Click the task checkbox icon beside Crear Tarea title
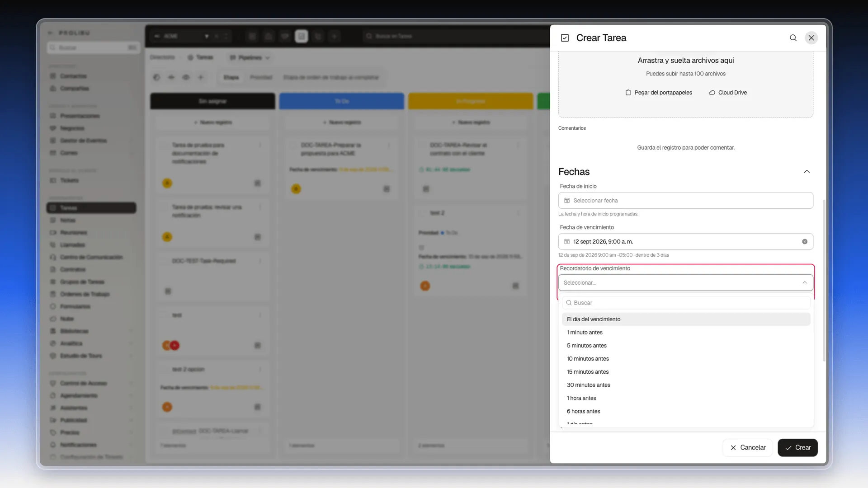Viewport: 868px width, 488px height. [565, 38]
